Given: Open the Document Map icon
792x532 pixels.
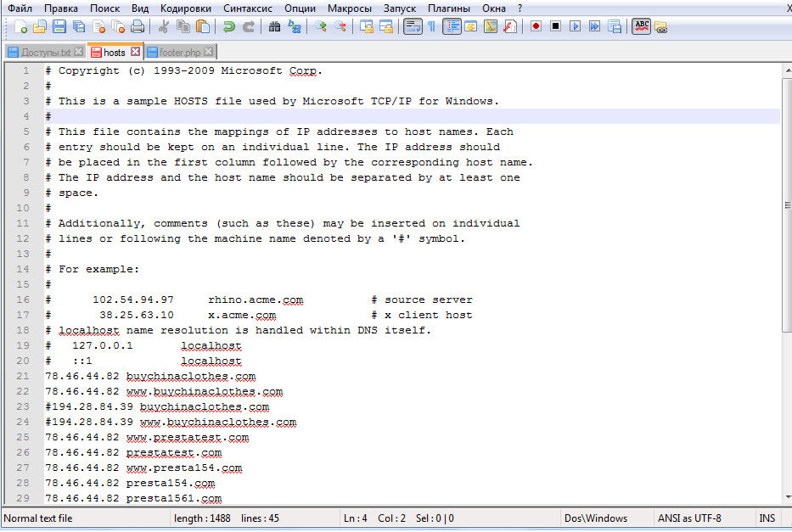Looking at the screenshot, I should pos(491,26).
